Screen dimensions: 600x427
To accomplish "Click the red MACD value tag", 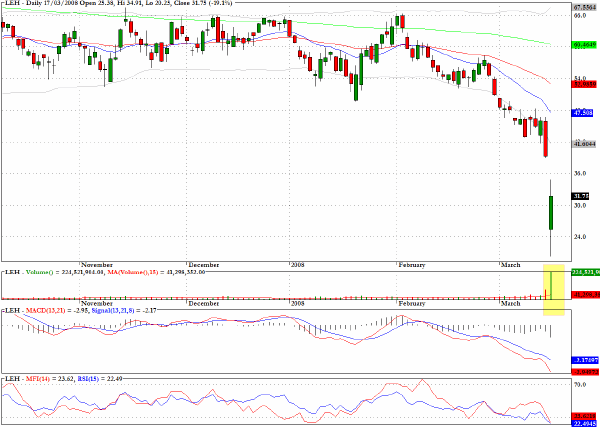I will pos(583,372).
